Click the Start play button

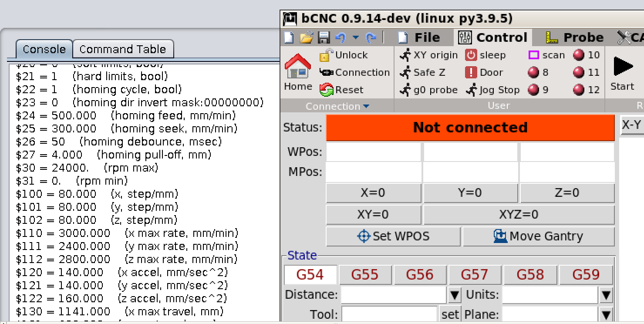coord(622,72)
